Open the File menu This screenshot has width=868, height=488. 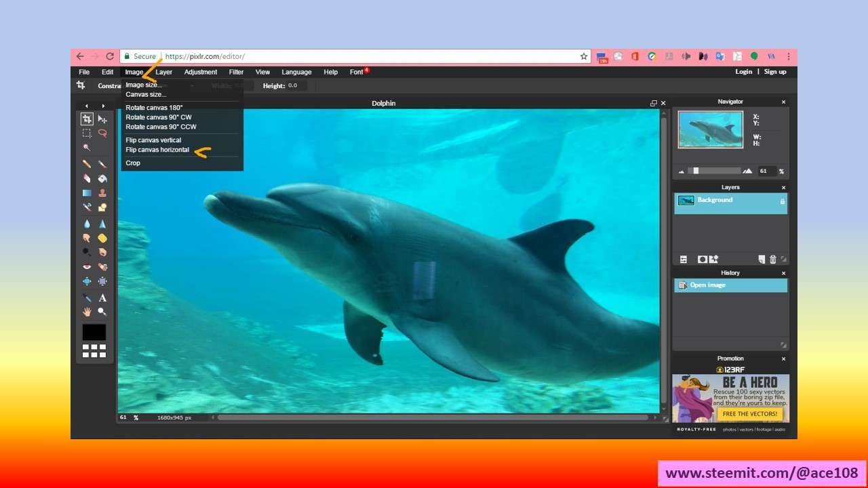coord(84,72)
